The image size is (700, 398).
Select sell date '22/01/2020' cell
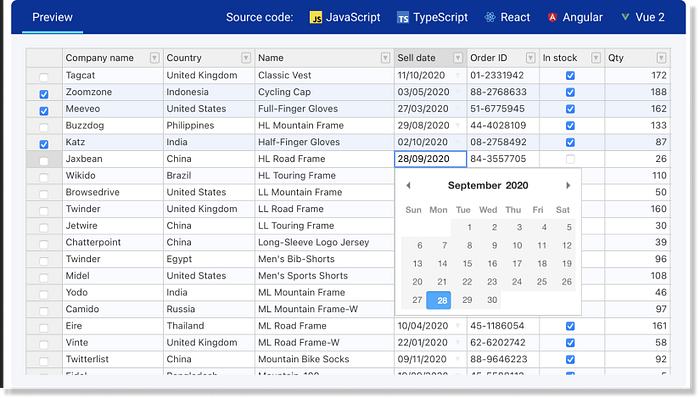pyautogui.click(x=430, y=343)
